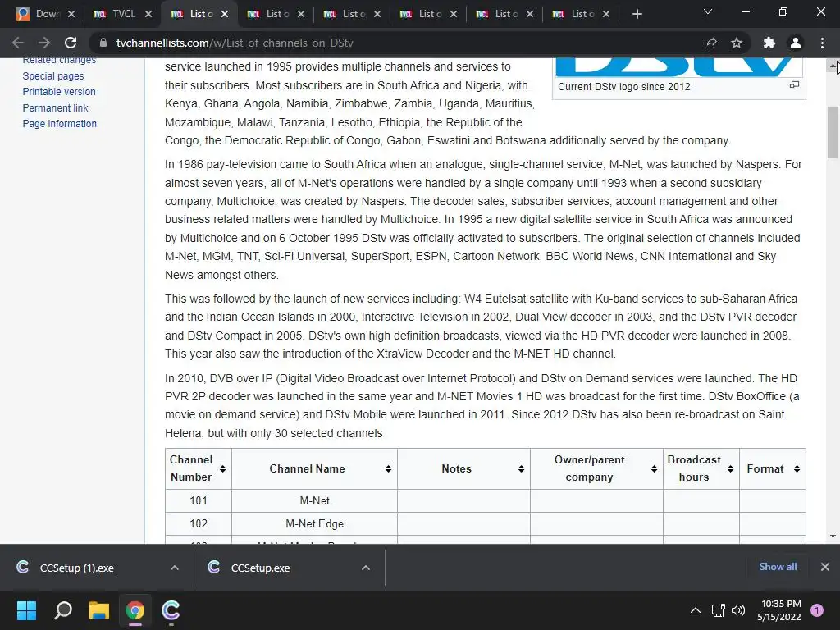840x630 pixels.
Task: Expand CCSetup.exe download options
Action: (x=366, y=568)
